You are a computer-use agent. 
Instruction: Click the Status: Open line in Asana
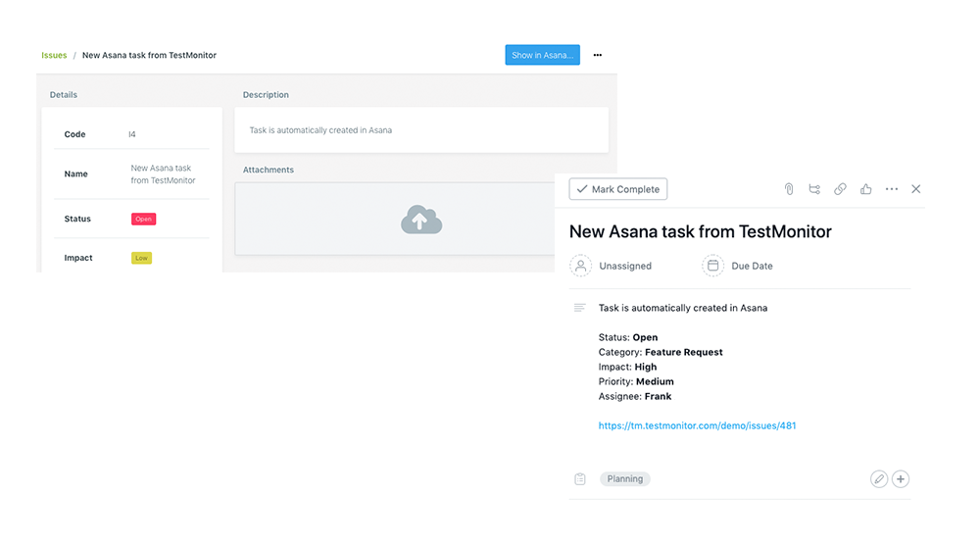point(627,337)
